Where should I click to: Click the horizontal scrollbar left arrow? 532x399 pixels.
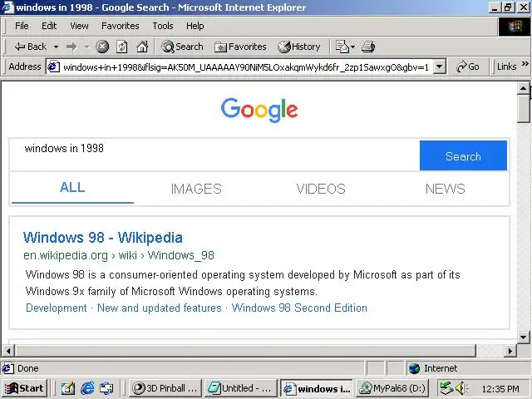tap(8, 351)
